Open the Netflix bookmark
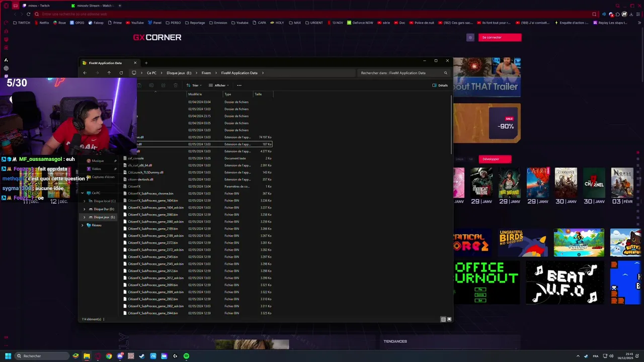This screenshot has width=644, height=362. 41,23
